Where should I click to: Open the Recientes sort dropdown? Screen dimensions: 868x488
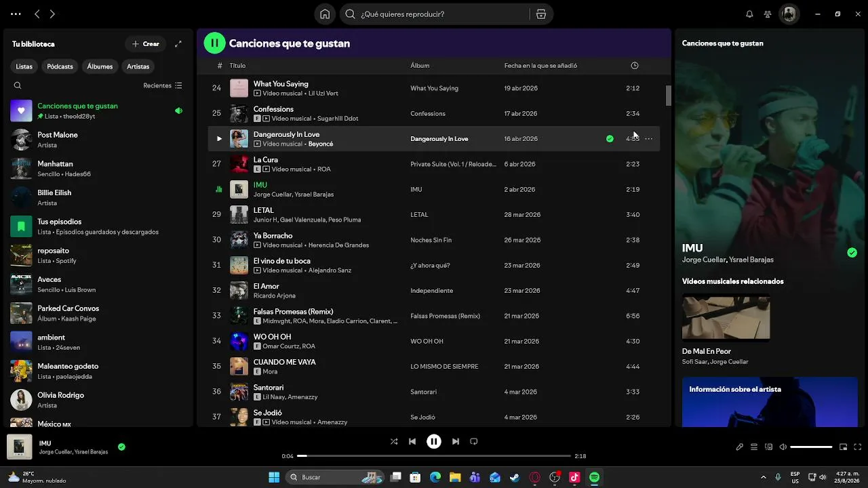tap(163, 85)
